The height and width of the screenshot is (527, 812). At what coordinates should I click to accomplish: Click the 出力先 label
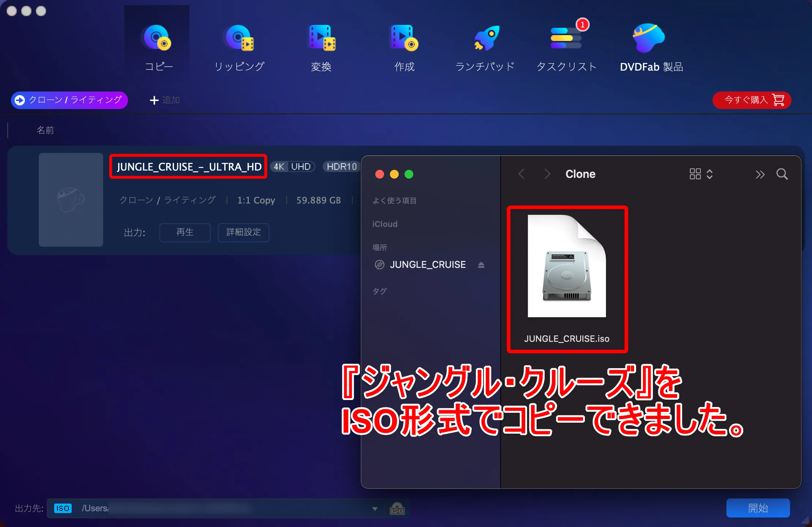[29, 508]
